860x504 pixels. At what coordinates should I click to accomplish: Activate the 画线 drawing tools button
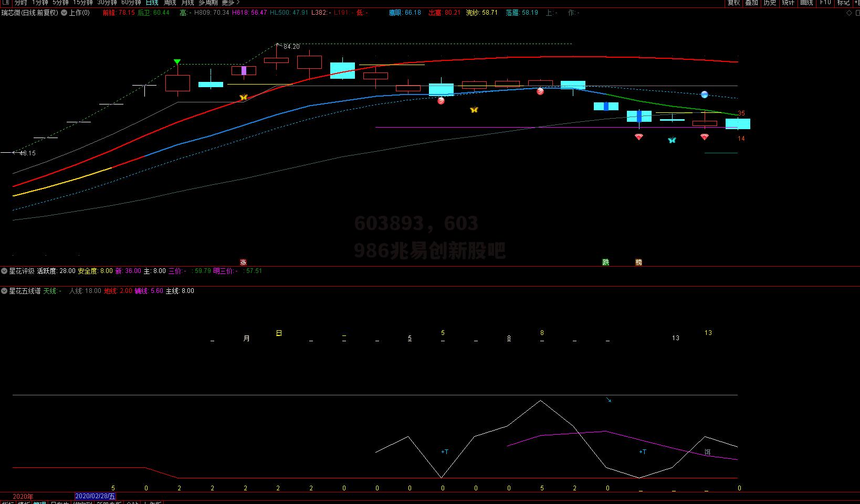[x=806, y=3]
